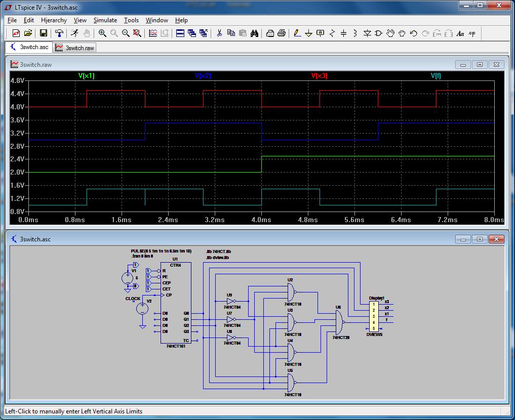Select the Text 'Aa' tool
The width and height of the screenshot is (515, 420).
(x=460, y=33)
